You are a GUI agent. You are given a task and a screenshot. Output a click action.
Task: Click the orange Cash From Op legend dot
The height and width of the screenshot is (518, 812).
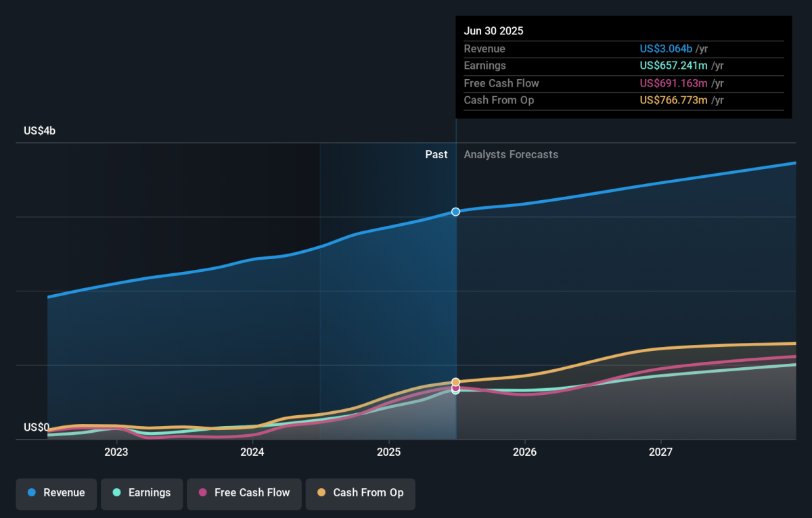[x=321, y=493]
